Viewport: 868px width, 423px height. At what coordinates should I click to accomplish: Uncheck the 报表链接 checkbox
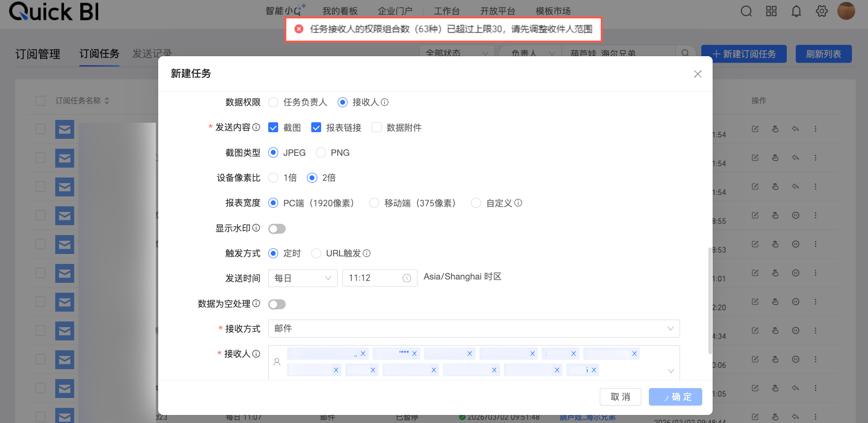[x=316, y=127]
